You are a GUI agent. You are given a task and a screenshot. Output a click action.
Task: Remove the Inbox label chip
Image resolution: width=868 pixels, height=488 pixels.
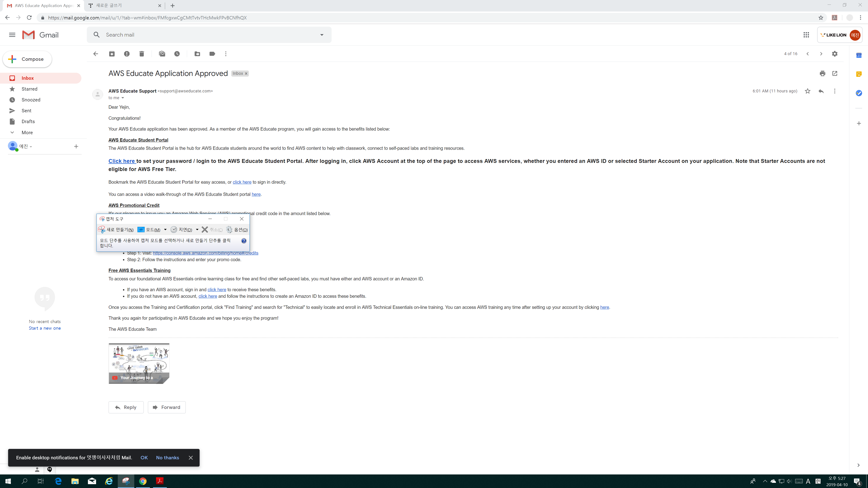(x=246, y=73)
